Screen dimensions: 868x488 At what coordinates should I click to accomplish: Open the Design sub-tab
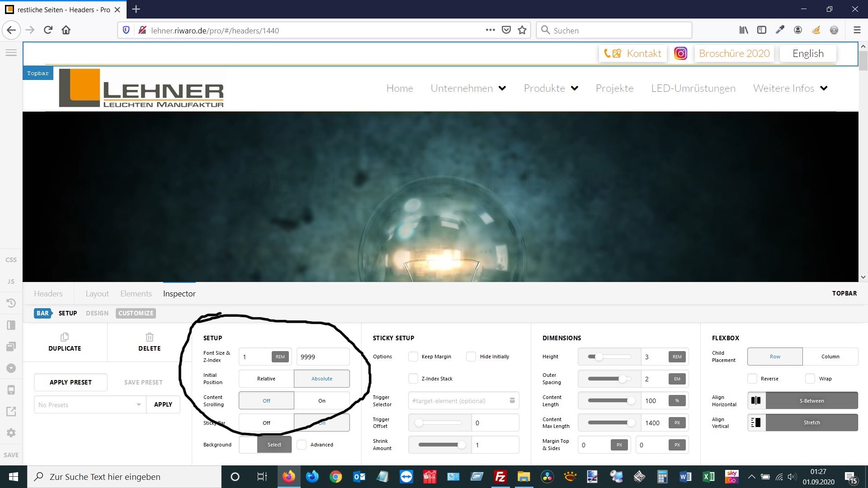tap(97, 313)
